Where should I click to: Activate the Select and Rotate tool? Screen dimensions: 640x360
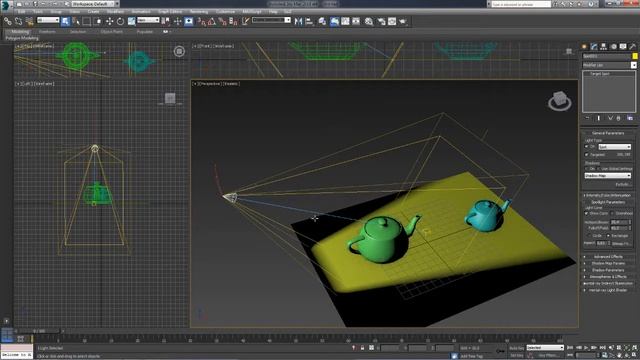(120, 21)
